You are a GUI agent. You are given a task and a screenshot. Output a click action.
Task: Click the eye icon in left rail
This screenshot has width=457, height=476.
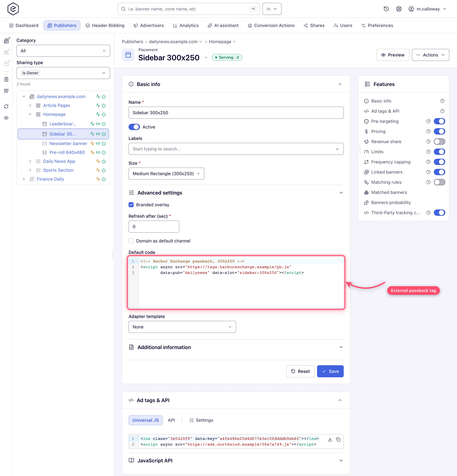pos(6,118)
